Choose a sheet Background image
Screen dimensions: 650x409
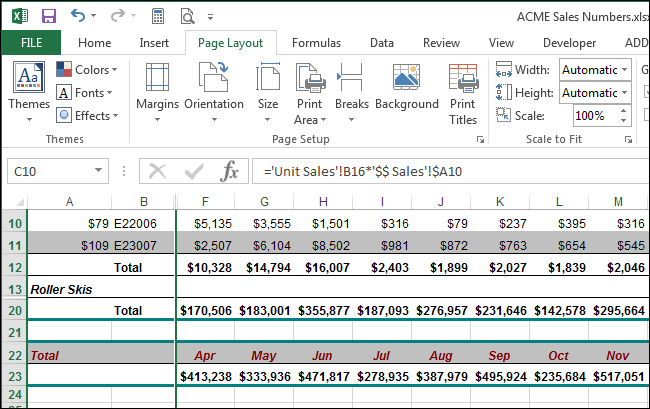[407, 88]
